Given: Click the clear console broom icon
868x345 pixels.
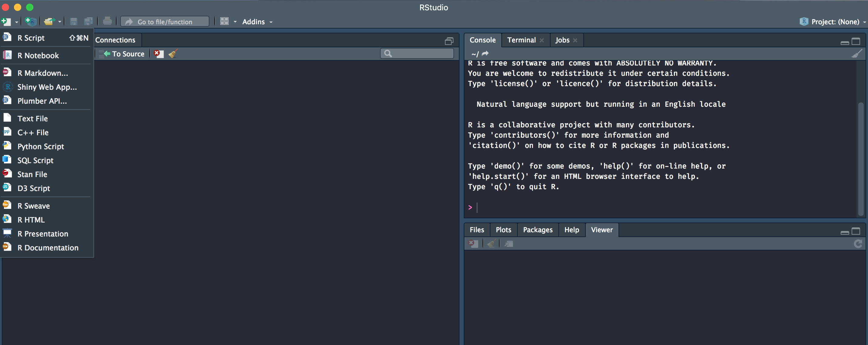Looking at the screenshot, I should (856, 54).
